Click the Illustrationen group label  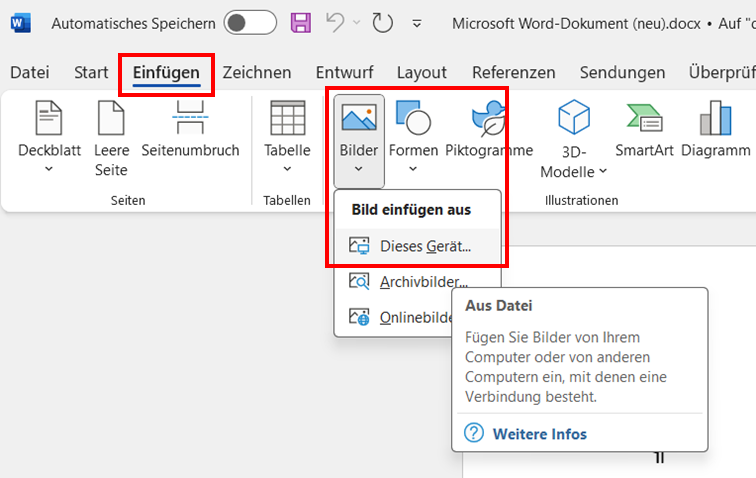[x=581, y=200]
